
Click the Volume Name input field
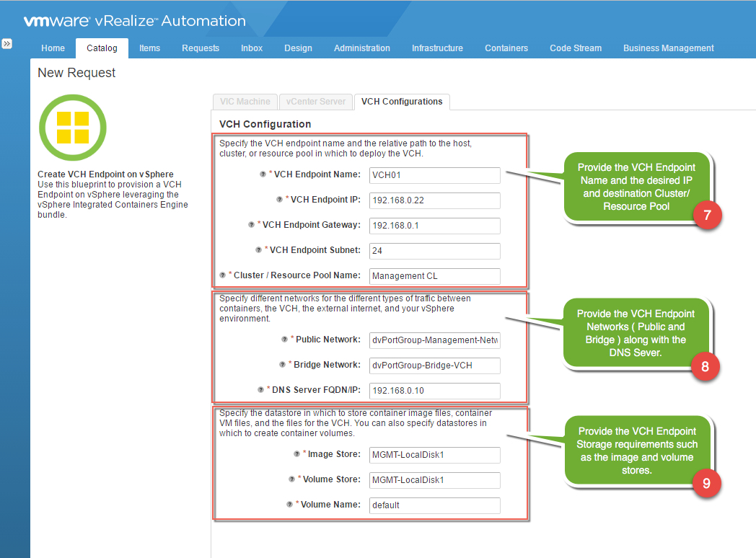(434, 505)
